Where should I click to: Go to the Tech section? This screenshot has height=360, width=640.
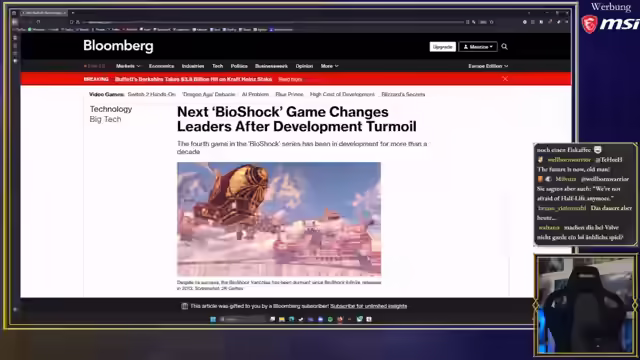[218, 66]
